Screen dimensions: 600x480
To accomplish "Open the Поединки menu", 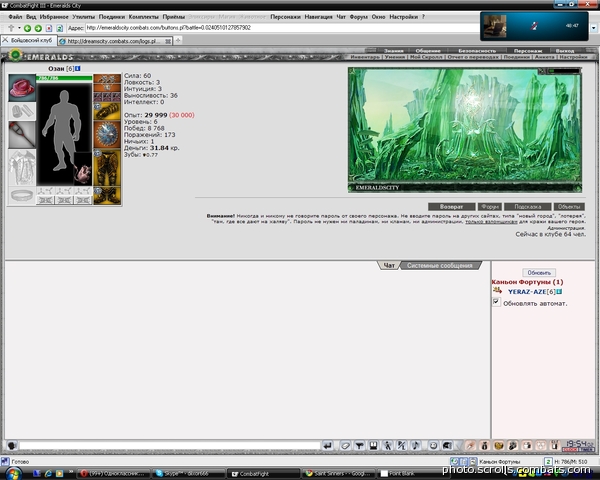I will pyautogui.click(x=112, y=17).
